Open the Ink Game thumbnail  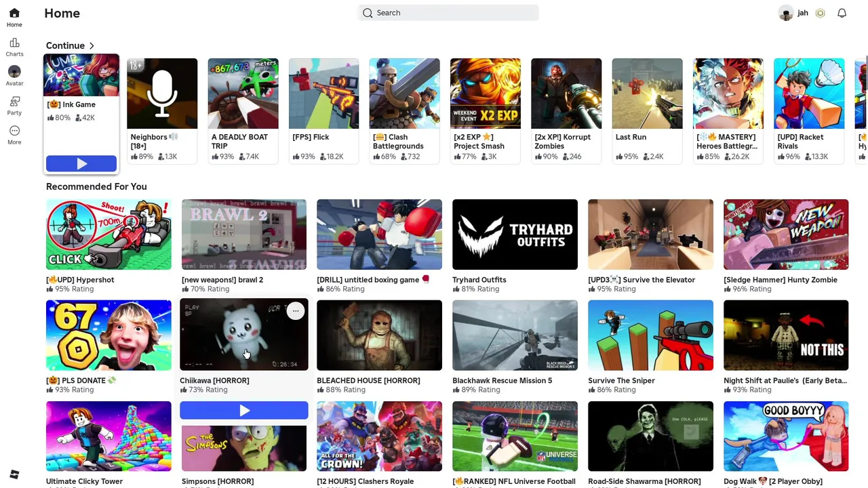point(81,75)
